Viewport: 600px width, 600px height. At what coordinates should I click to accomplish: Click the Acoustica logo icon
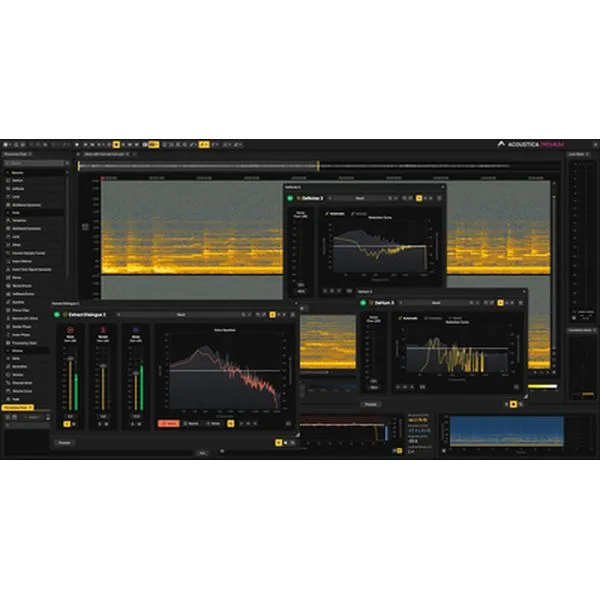pos(501,144)
